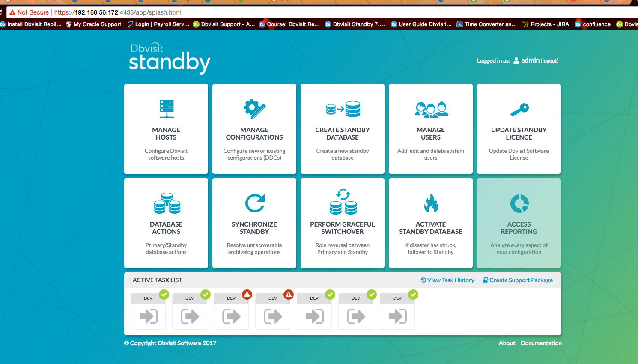Screen dimensions: 638x364
Task: Open the Course: Dbvisit Re... bookmark
Action: [289, 24]
